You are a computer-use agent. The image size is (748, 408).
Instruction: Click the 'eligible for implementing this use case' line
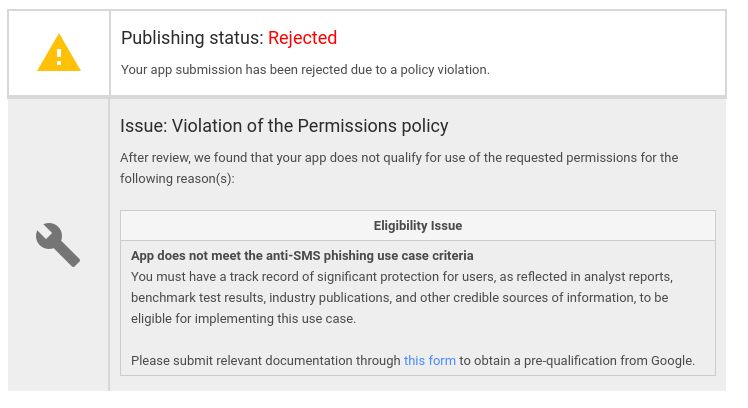point(244,319)
